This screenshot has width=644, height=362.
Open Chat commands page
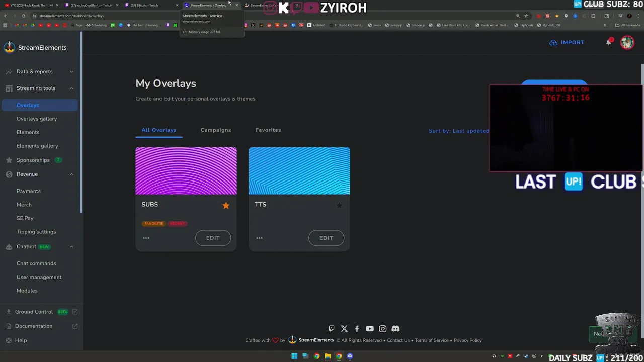(36, 263)
